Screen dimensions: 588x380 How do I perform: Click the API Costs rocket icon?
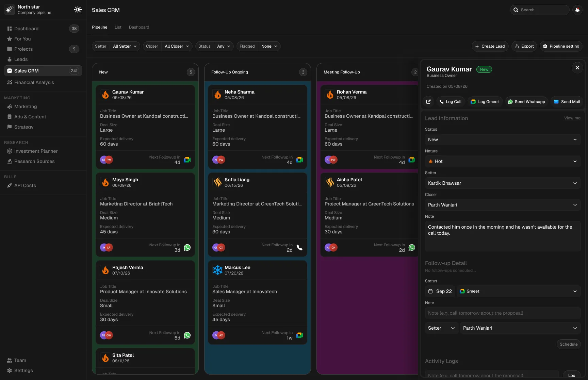pos(10,185)
